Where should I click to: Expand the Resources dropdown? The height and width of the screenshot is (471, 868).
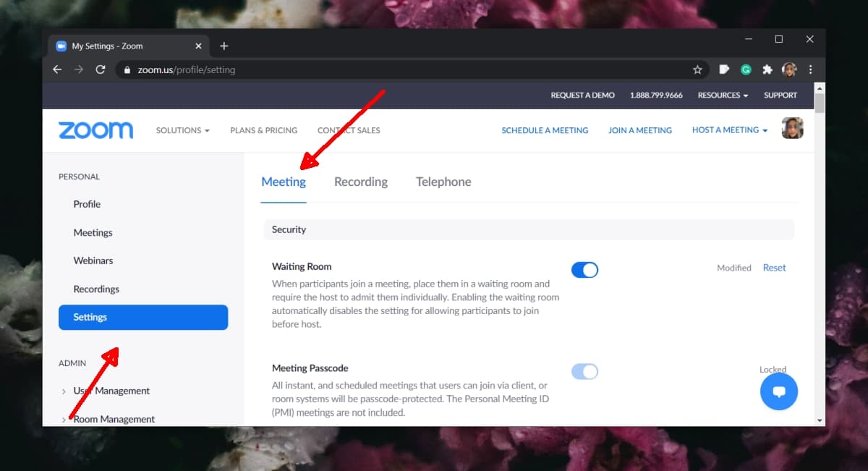tap(723, 96)
